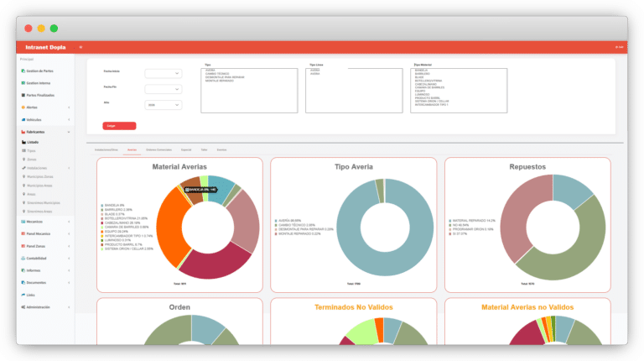The width and height of the screenshot is (644, 361).
Task: Expand the Instalaciones submenu chevron
Action: [69, 168]
